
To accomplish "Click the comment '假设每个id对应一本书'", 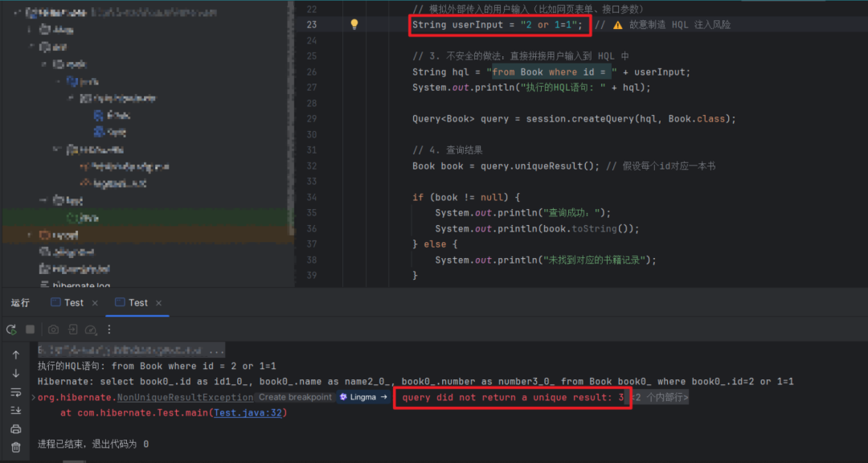I will pos(661,166).
